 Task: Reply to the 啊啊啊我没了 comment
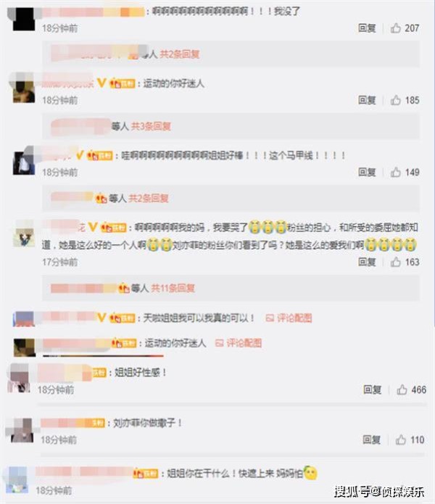coord(367,28)
